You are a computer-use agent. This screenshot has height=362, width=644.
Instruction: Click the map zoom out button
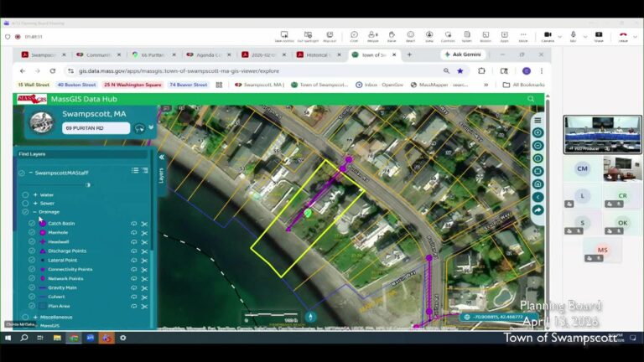(538, 145)
